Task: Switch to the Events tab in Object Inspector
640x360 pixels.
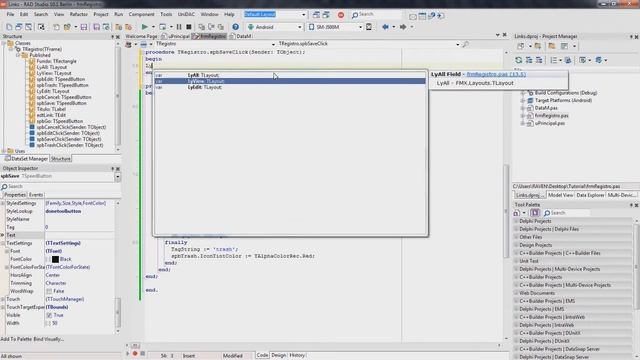Action: (36, 195)
